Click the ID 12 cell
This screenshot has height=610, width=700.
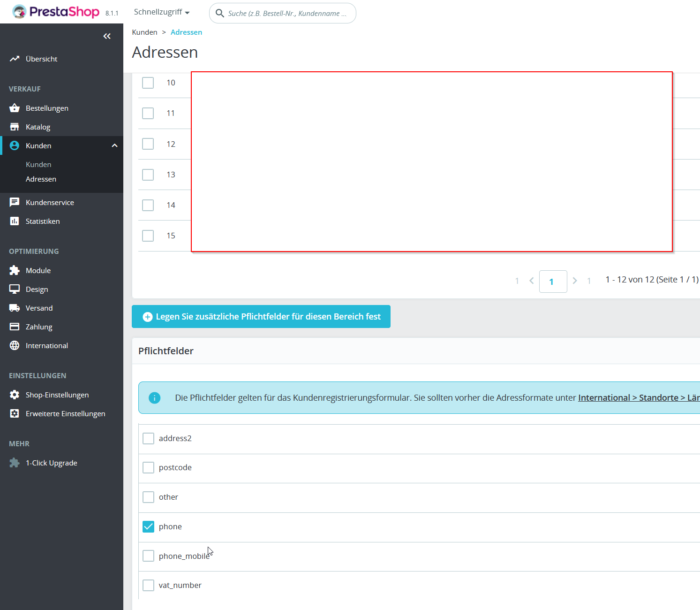click(x=171, y=144)
